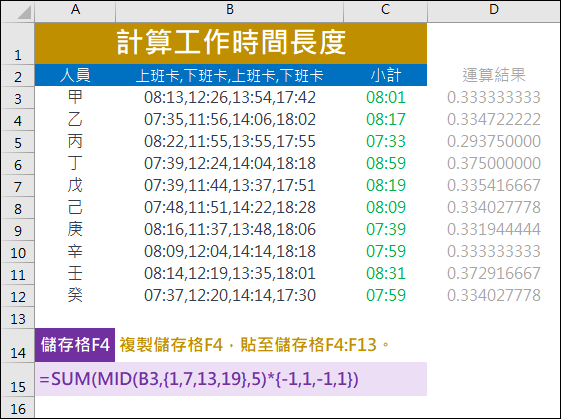Select the cell containing 庚
This screenshot has width=561, height=419.
(75, 229)
